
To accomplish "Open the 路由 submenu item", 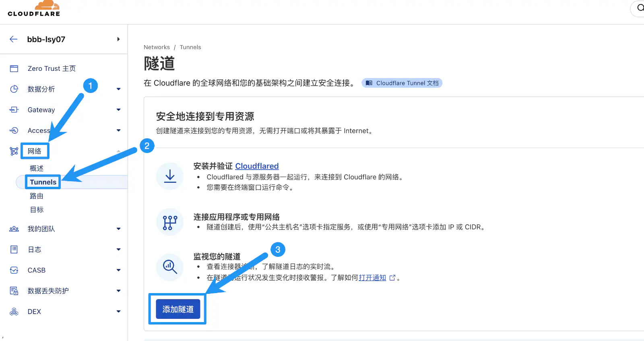I will [x=37, y=196].
